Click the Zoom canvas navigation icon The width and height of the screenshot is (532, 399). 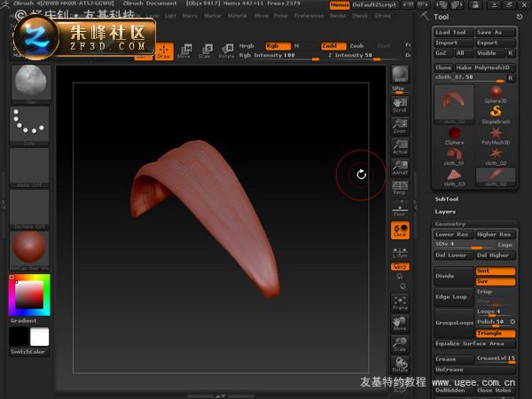click(x=400, y=126)
